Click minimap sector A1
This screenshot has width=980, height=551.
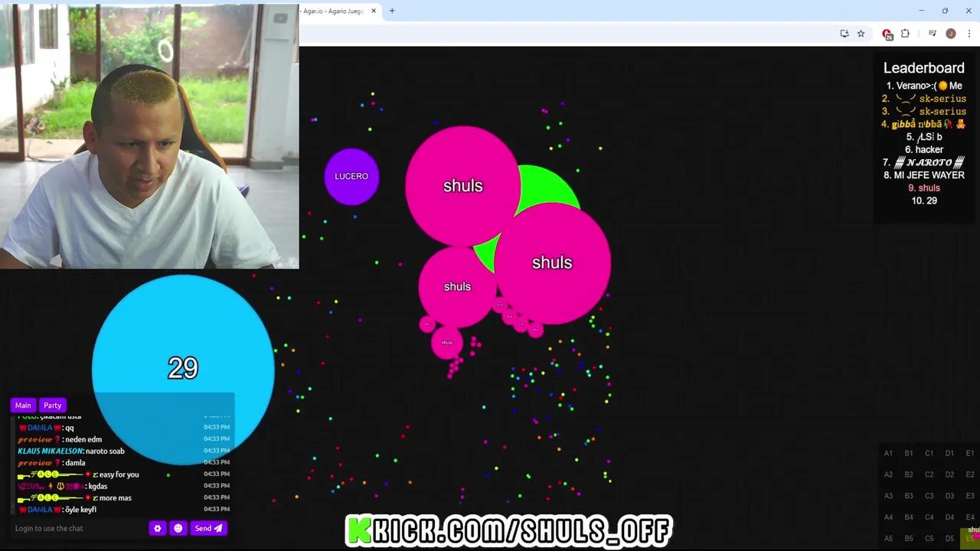pyautogui.click(x=888, y=453)
